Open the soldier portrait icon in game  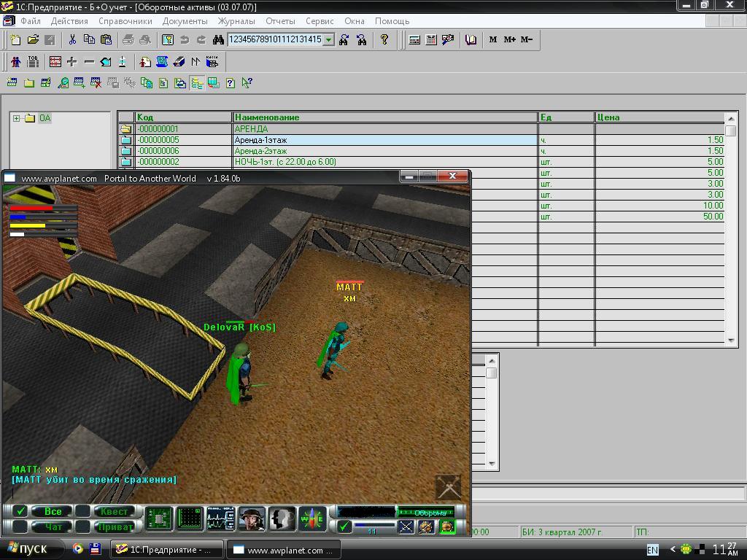[x=252, y=518]
